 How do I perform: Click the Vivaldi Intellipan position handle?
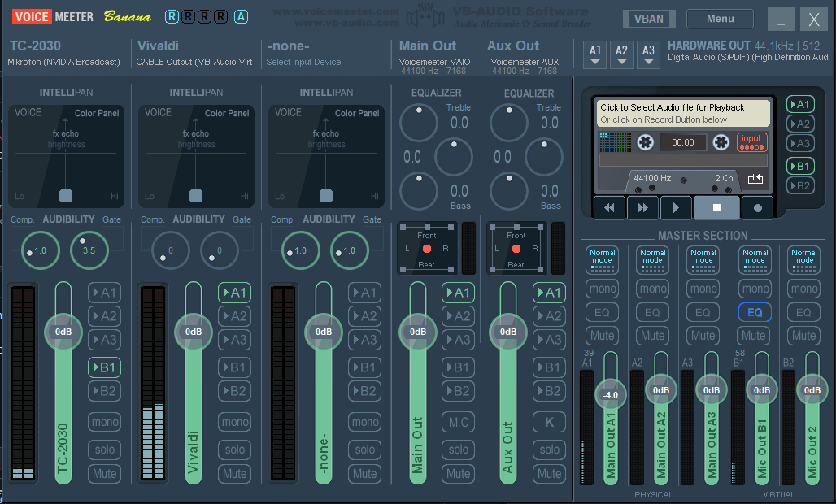(196, 196)
